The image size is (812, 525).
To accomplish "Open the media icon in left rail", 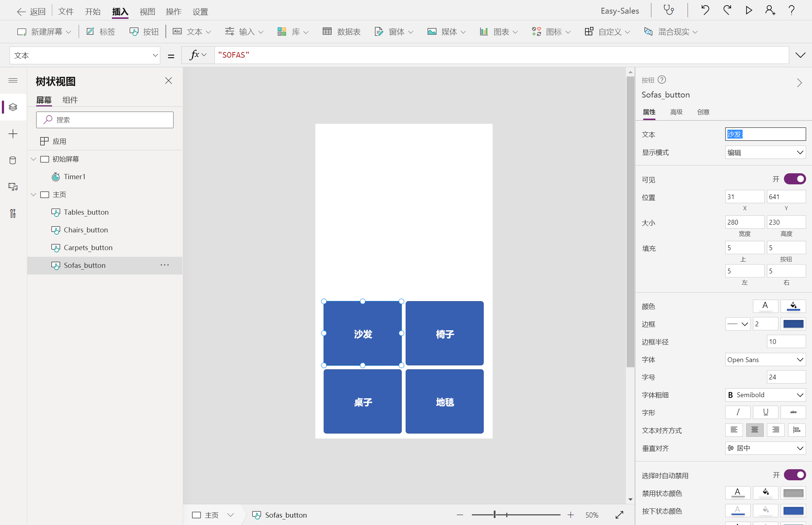I will click(x=13, y=187).
